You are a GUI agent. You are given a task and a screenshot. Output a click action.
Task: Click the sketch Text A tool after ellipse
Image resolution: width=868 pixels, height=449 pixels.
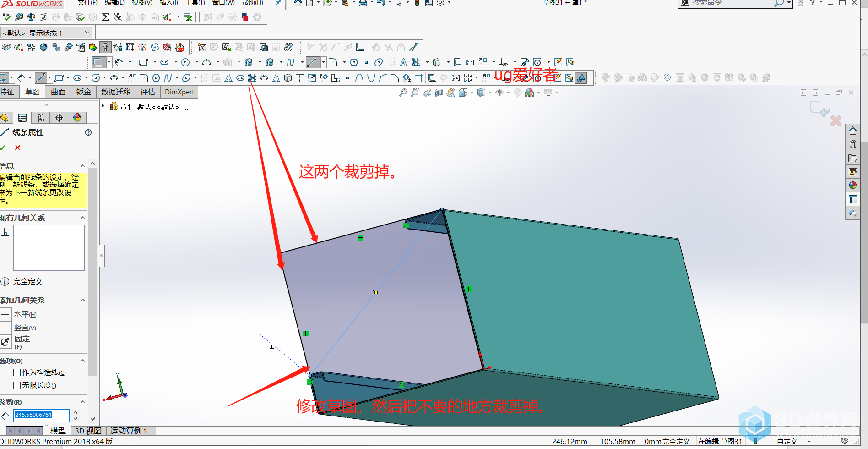tap(228, 78)
